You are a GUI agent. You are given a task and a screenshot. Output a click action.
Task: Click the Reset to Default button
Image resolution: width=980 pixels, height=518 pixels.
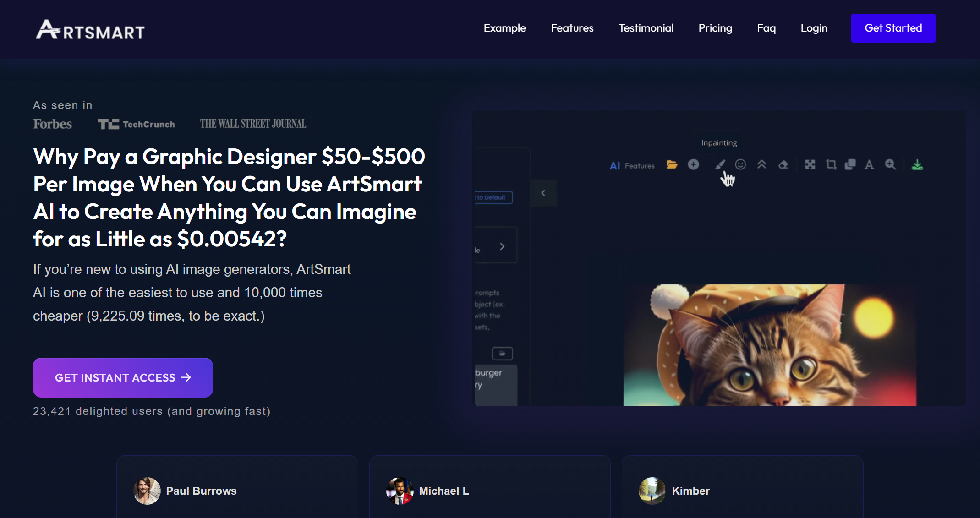(x=493, y=197)
